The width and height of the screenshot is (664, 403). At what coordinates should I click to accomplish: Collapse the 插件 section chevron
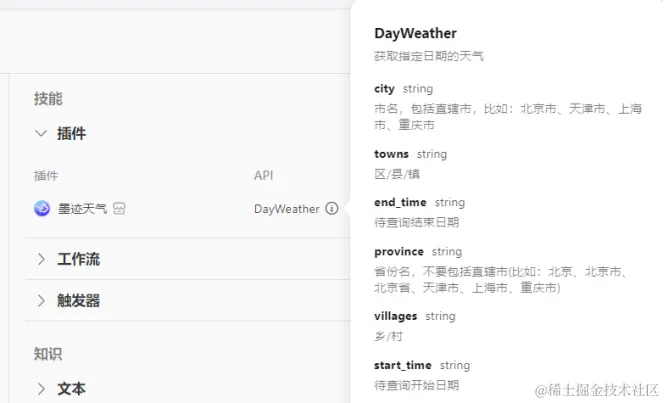[41, 133]
